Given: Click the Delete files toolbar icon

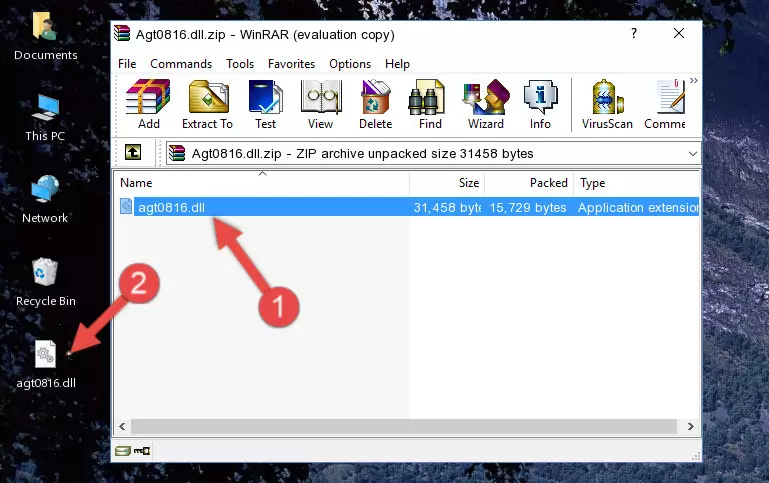Looking at the screenshot, I should point(376,104).
